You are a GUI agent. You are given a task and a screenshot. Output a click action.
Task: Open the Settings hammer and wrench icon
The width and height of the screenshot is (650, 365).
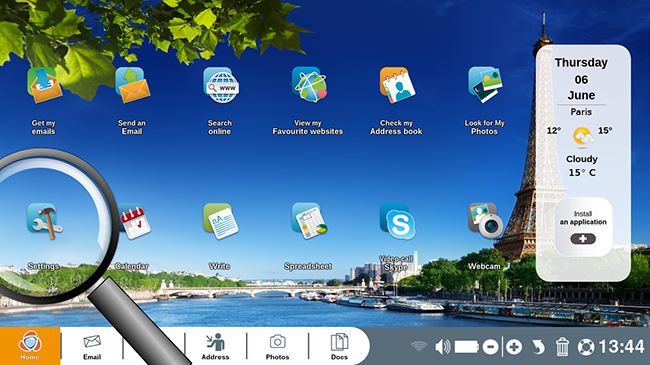pos(44,221)
